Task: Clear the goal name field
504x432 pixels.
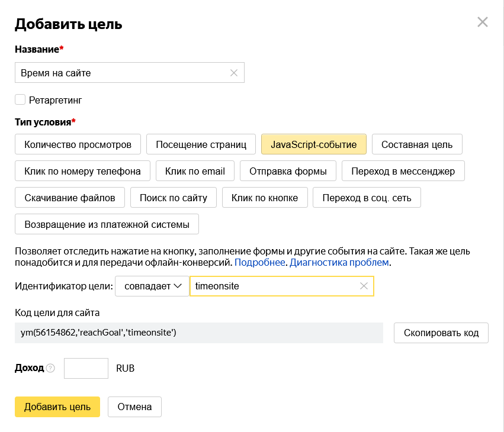Action: click(233, 73)
